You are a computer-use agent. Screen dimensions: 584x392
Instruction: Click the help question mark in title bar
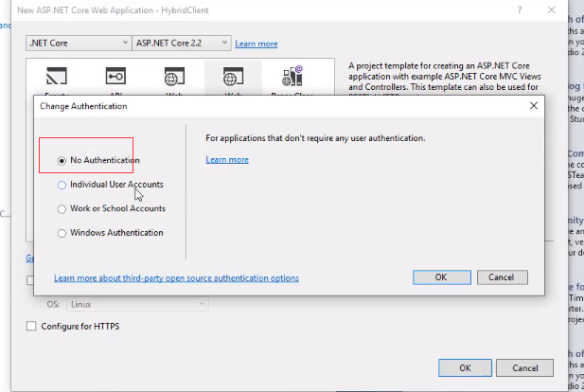pyautogui.click(x=520, y=10)
